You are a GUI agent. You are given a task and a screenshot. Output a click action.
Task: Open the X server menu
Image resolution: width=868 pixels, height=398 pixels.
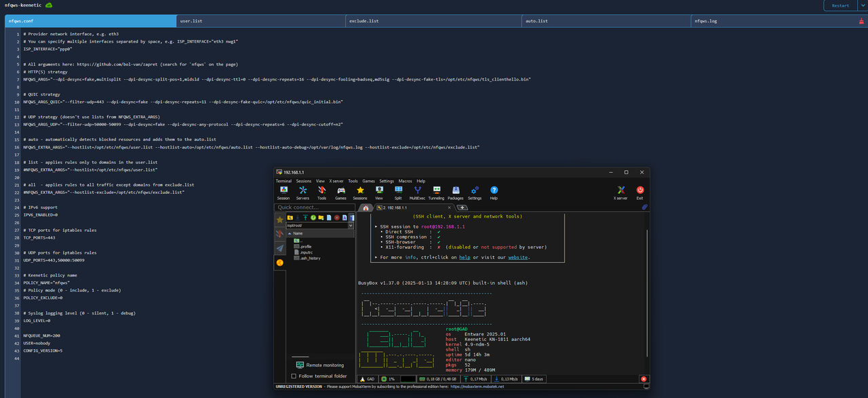(x=336, y=181)
